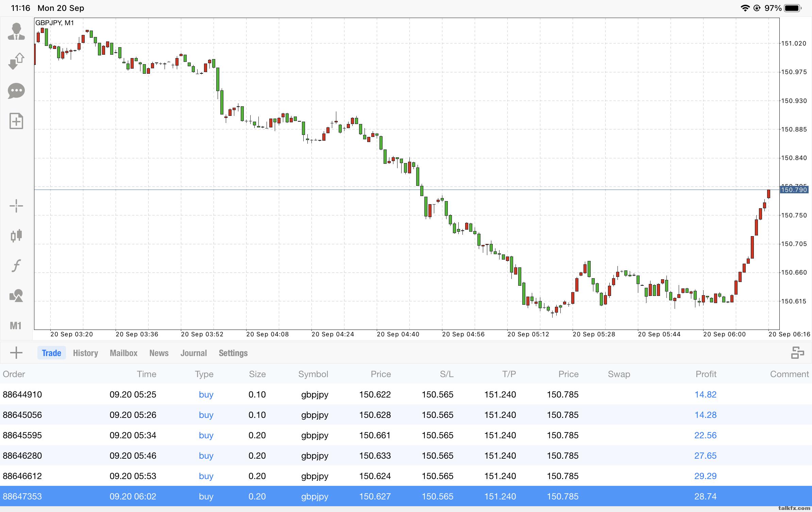Click the latest red candle on chart

[x=768, y=194]
